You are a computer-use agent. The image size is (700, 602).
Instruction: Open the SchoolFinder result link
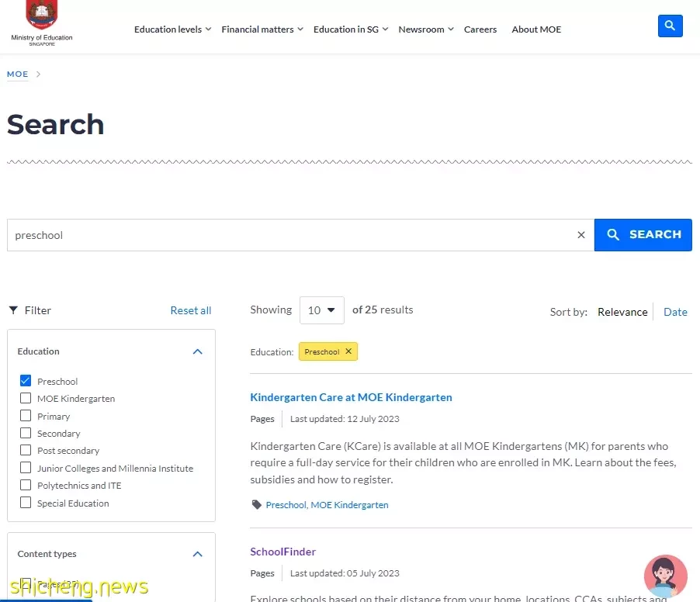(282, 552)
